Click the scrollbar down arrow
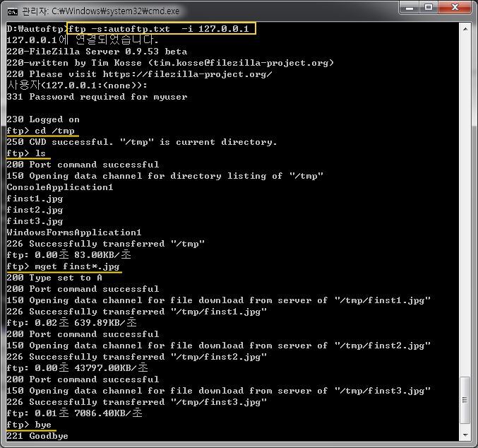The height and width of the screenshot is (448, 478). click(465, 435)
